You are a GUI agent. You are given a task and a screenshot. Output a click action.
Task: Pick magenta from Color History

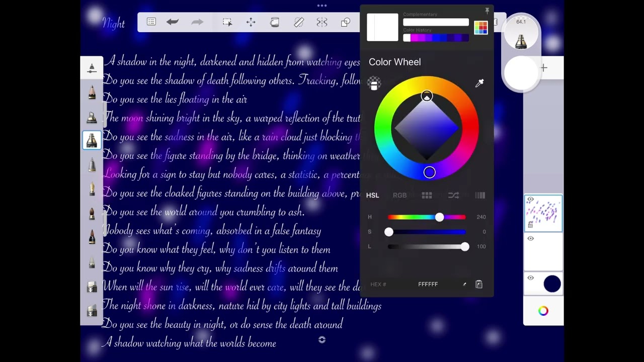point(414,38)
